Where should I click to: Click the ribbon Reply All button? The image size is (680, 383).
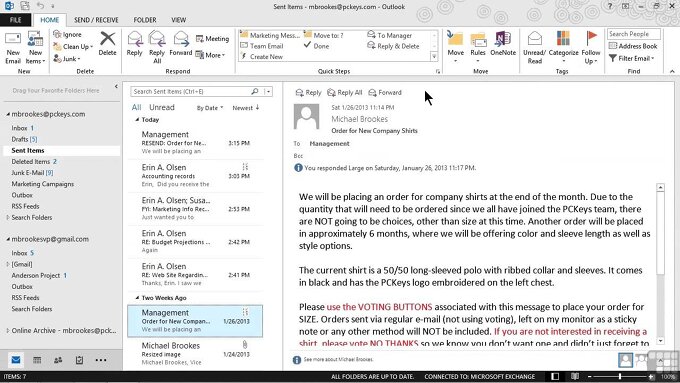coord(157,48)
